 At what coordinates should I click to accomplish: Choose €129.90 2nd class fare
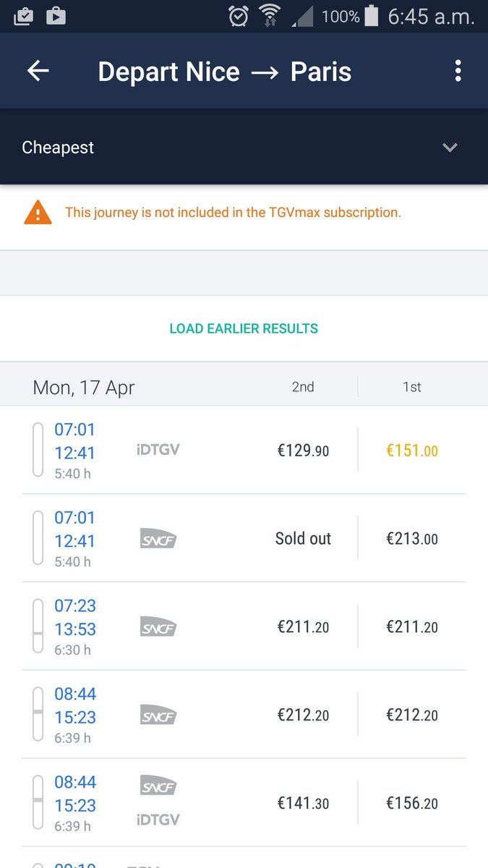click(303, 451)
